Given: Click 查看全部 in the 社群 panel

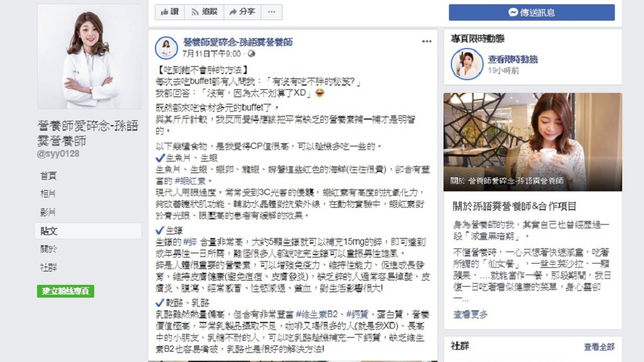Looking at the screenshot, I should tap(599, 347).
